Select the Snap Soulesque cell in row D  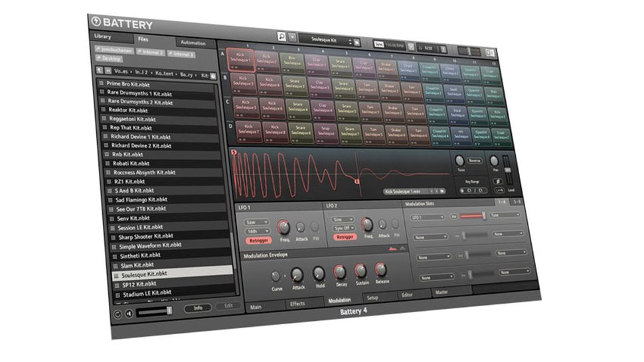pyautogui.click(x=326, y=134)
